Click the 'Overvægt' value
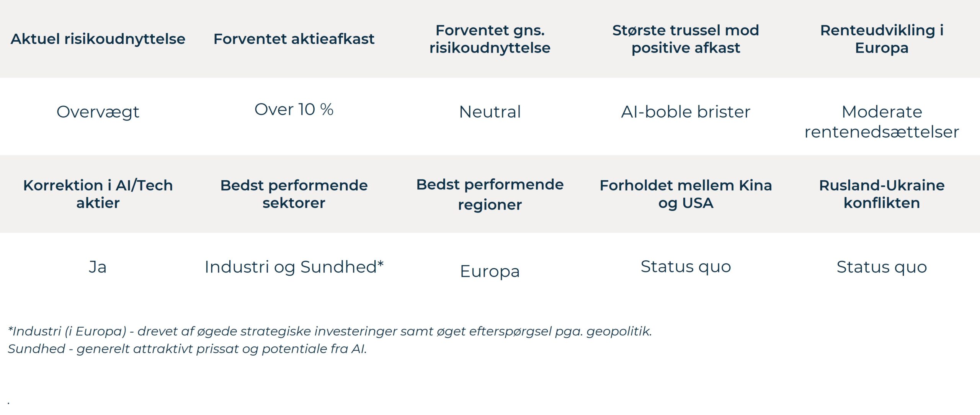 98,112
